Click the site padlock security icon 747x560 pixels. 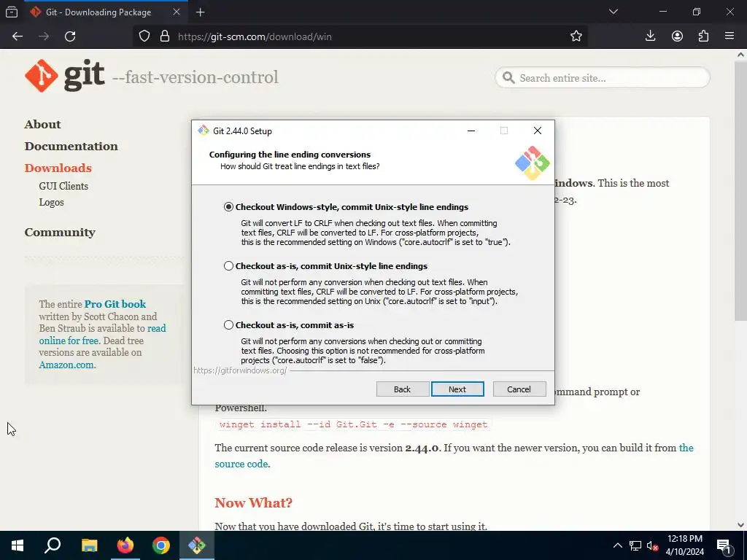(165, 36)
